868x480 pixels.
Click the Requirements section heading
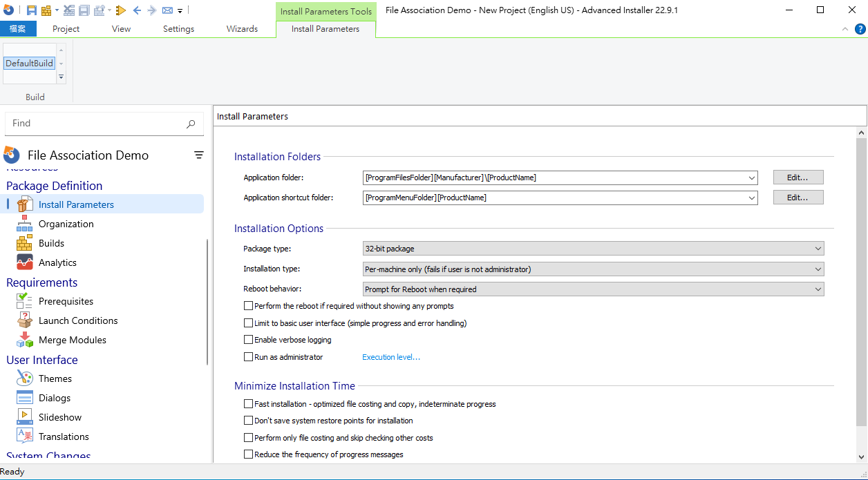click(x=42, y=282)
